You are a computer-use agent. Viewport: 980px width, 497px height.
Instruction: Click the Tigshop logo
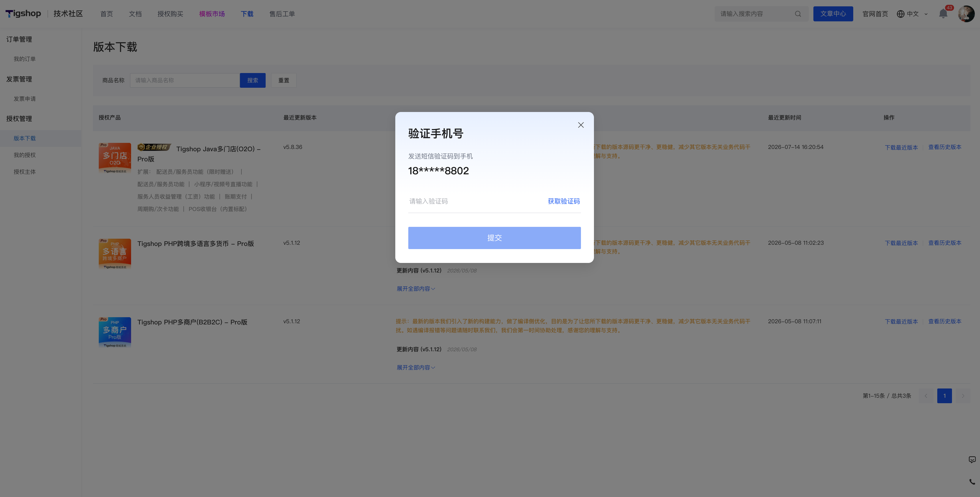click(23, 14)
